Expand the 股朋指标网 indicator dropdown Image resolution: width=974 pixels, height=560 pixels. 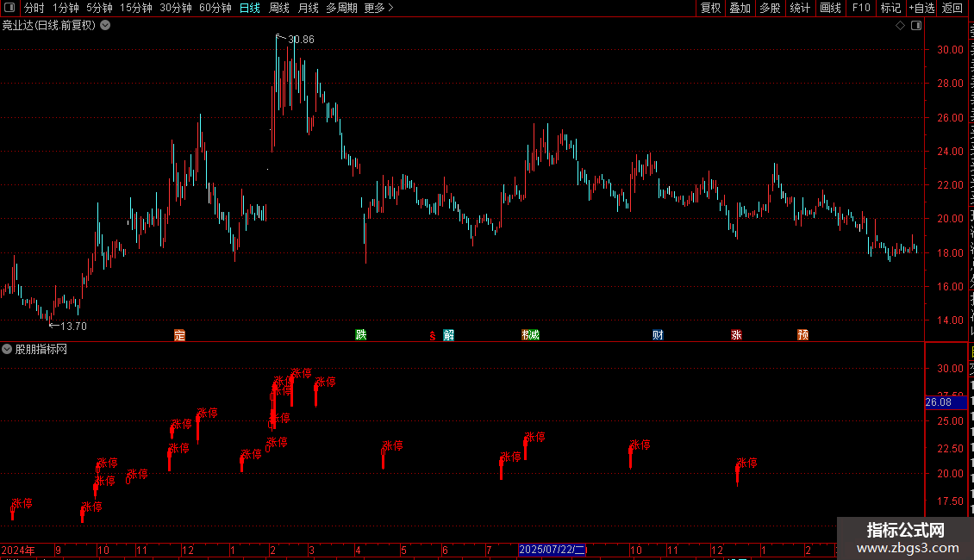7,350
